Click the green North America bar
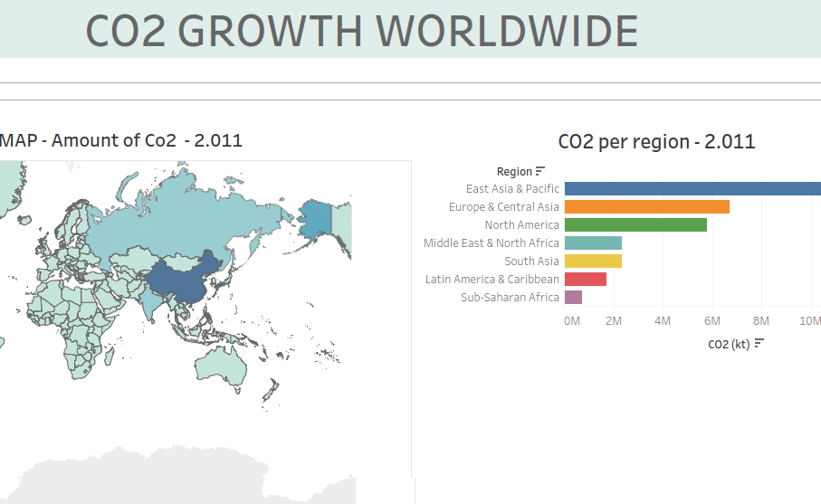Image resolution: width=821 pixels, height=504 pixels. pyautogui.click(x=635, y=225)
